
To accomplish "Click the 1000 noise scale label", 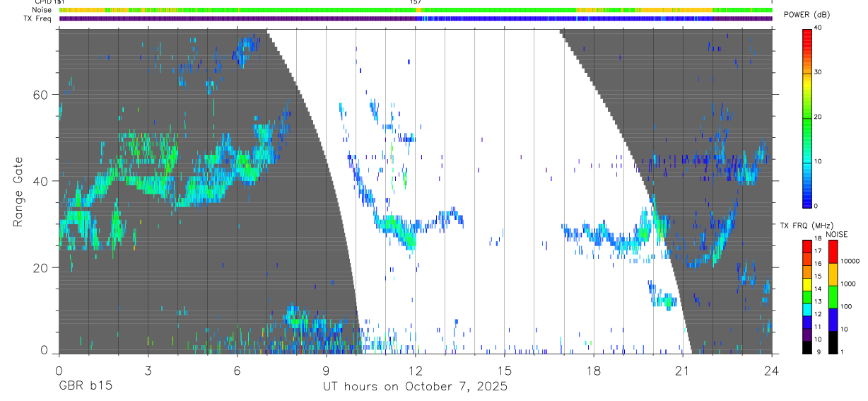I will tap(848, 284).
